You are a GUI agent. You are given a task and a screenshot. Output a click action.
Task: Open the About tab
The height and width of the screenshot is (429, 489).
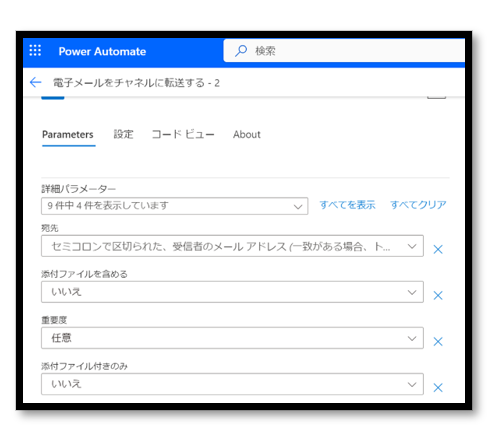(x=247, y=134)
